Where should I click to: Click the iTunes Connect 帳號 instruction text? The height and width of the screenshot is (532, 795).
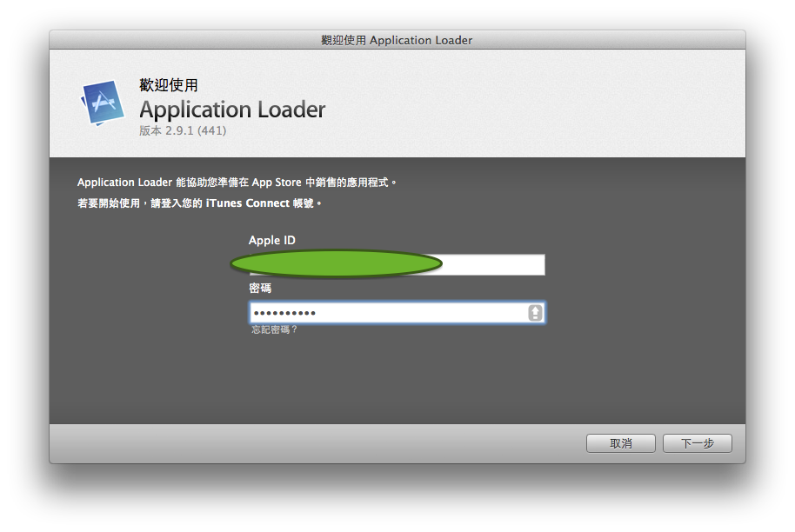tap(200, 203)
